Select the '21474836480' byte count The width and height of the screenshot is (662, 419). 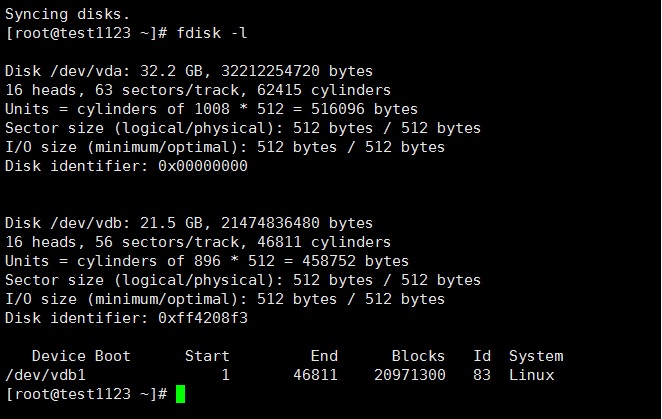coord(270,223)
